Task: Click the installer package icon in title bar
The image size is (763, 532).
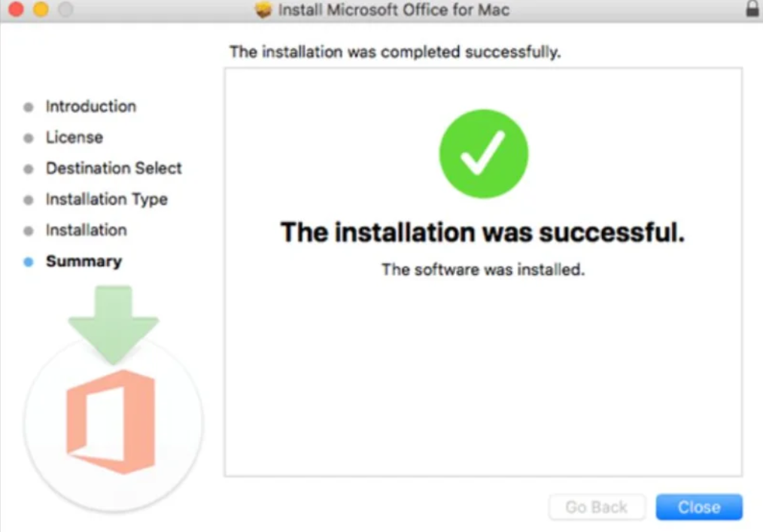Action: 264,10
